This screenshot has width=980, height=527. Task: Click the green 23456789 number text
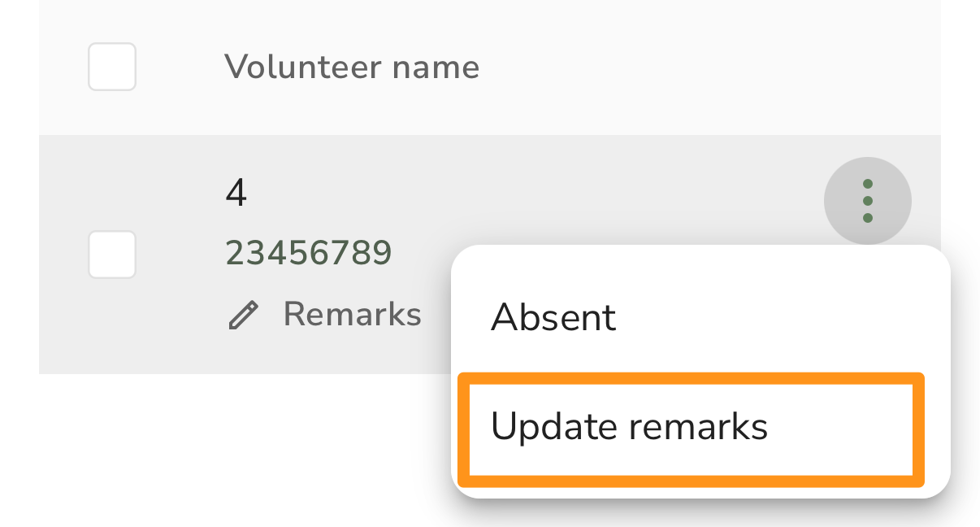(309, 254)
